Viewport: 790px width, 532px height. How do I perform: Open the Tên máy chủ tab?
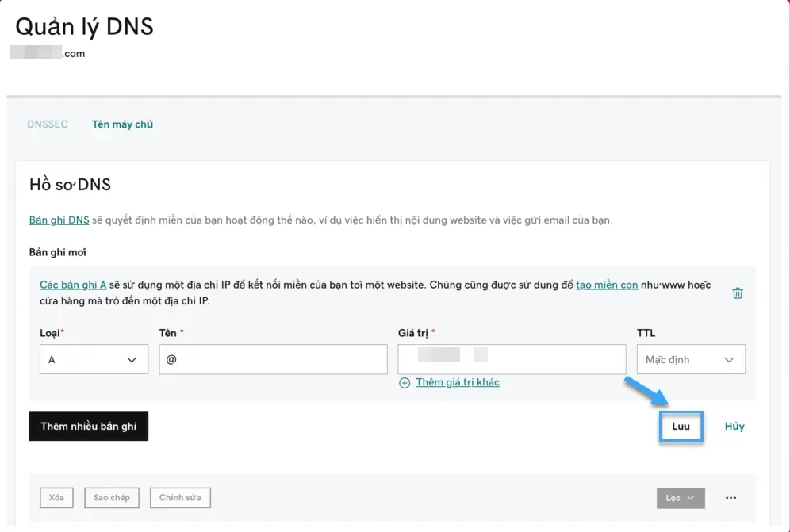(x=122, y=124)
